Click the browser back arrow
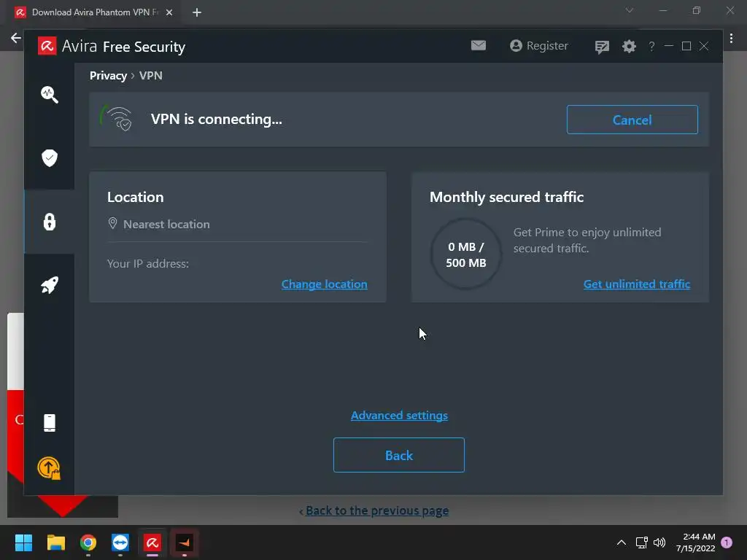Viewport: 747px width, 560px height. tap(16, 38)
